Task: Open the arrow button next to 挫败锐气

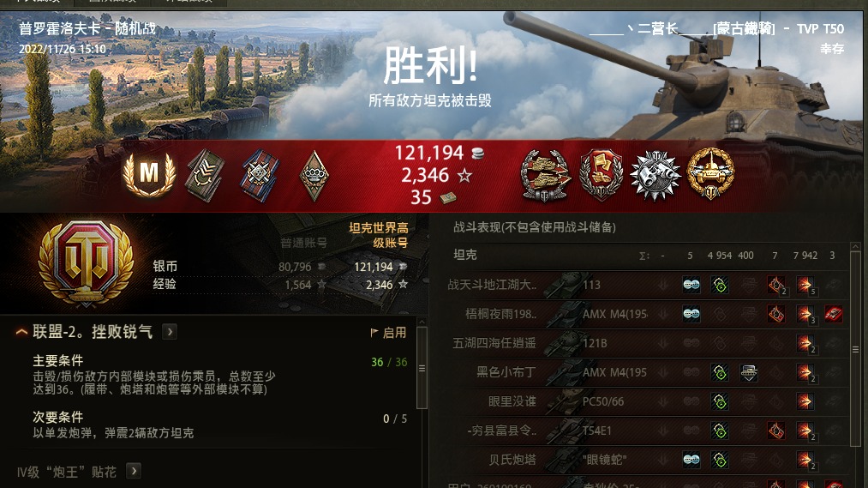Action: tap(170, 332)
